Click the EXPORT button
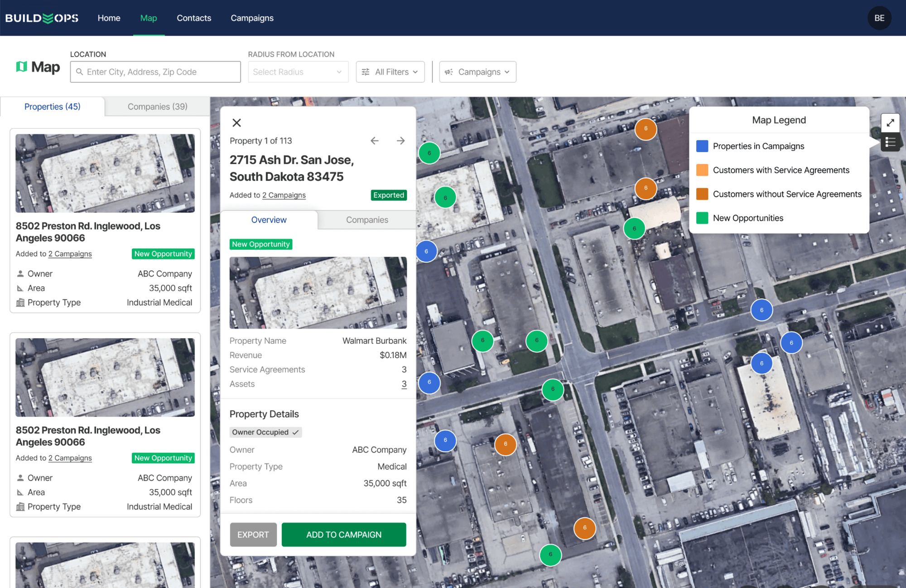Image resolution: width=906 pixels, height=588 pixels. 253,535
